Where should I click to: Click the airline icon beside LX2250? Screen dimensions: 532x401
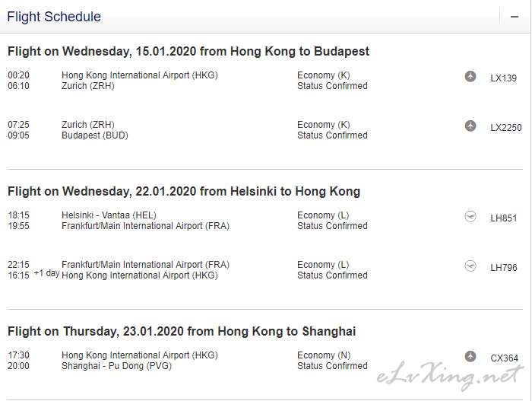pos(470,126)
